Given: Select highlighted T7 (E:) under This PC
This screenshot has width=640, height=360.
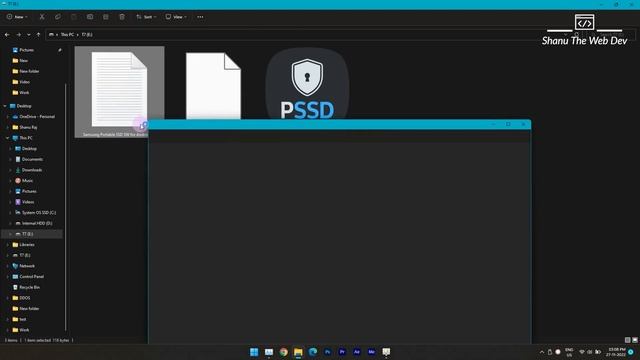Looking at the screenshot, I should coord(32,234).
